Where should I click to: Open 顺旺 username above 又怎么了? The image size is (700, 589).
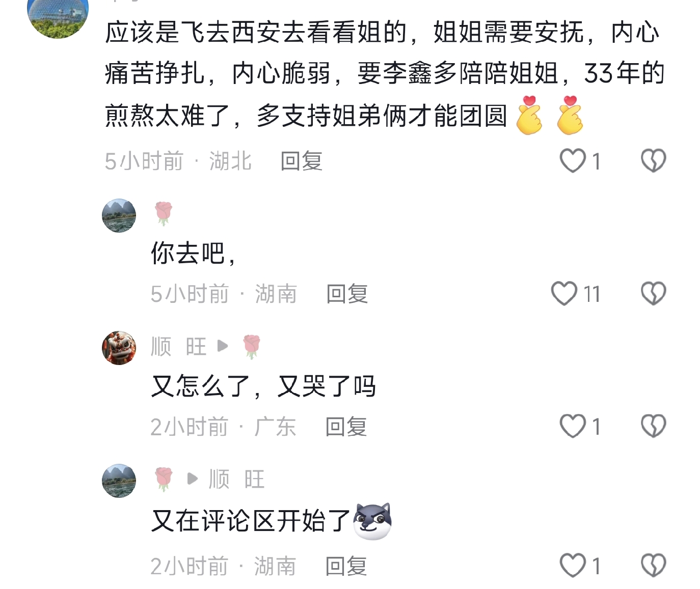click(x=179, y=347)
